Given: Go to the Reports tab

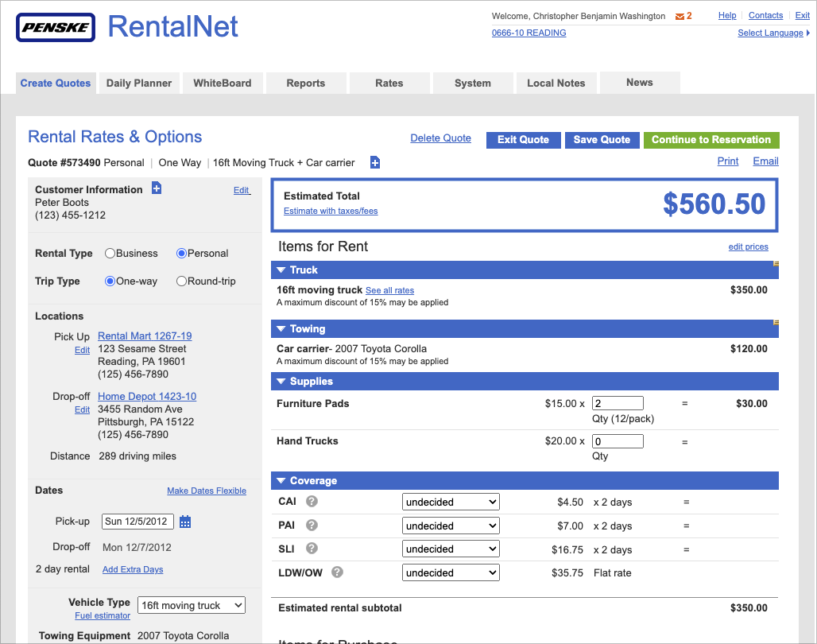Looking at the screenshot, I should 306,83.
